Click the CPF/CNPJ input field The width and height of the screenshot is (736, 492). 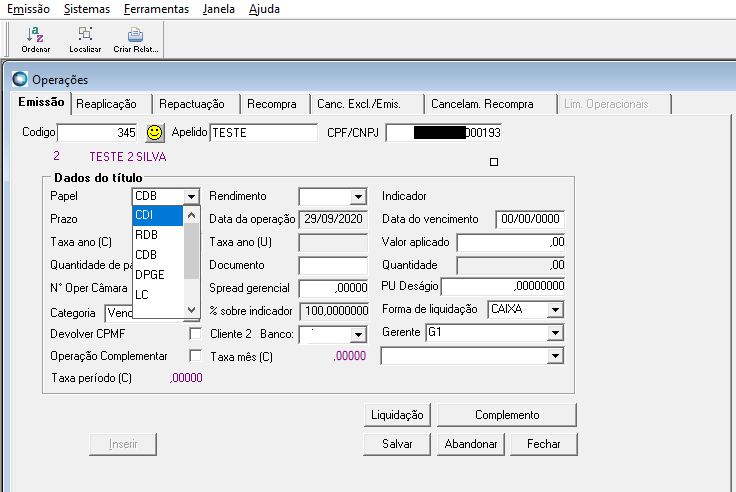[444, 133]
